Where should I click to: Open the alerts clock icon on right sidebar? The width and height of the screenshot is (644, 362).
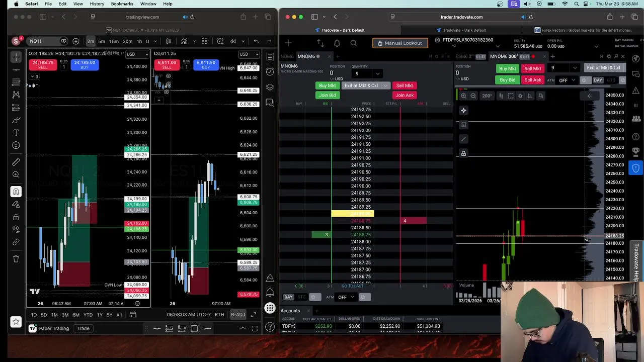270,72
